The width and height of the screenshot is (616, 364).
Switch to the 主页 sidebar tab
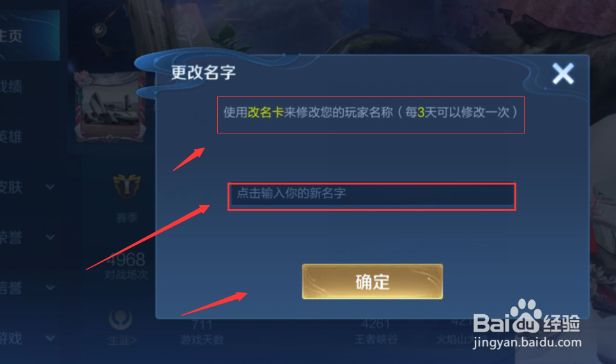tap(12, 36)
